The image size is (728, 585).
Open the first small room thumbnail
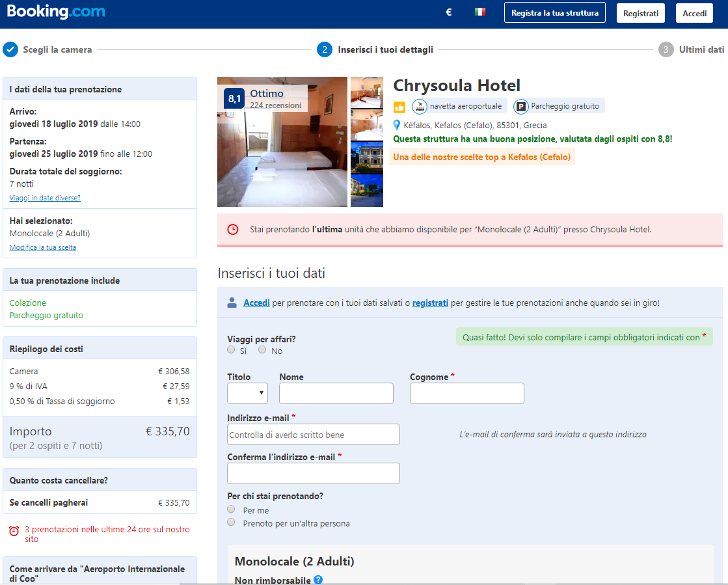367,92
